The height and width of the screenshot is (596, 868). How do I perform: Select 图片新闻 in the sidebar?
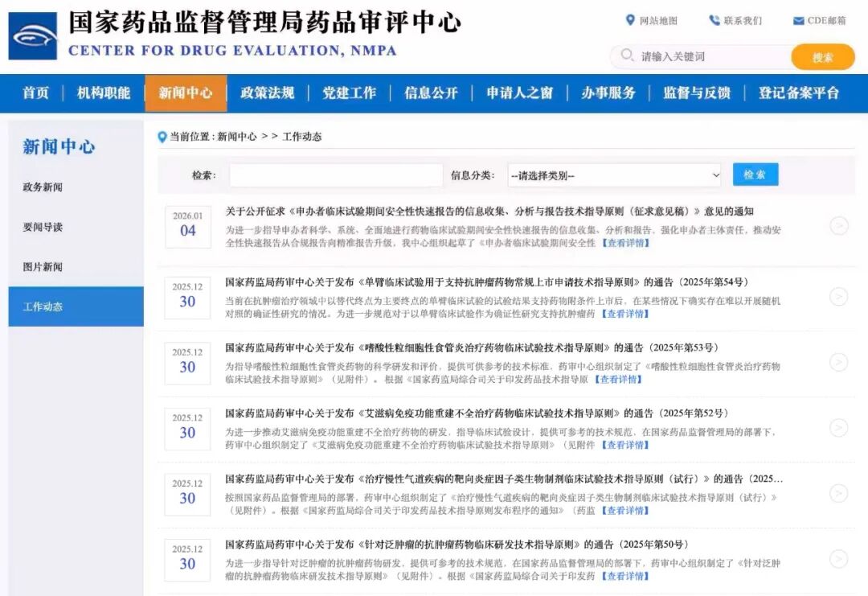pos(43,267)
